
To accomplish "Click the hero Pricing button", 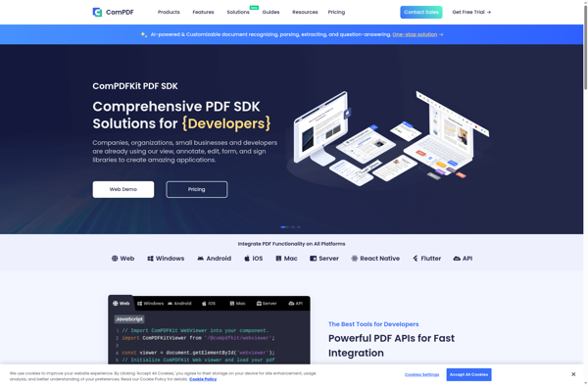I will [197, 189].
